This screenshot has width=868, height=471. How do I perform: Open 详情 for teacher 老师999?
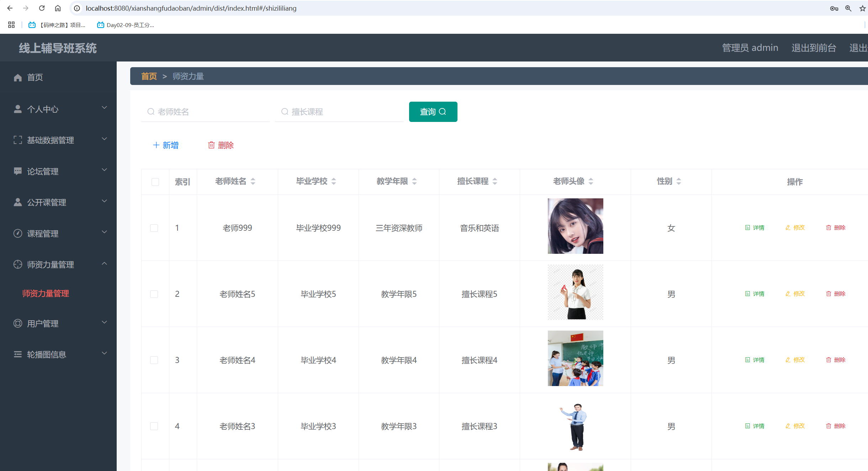point(755,228)
